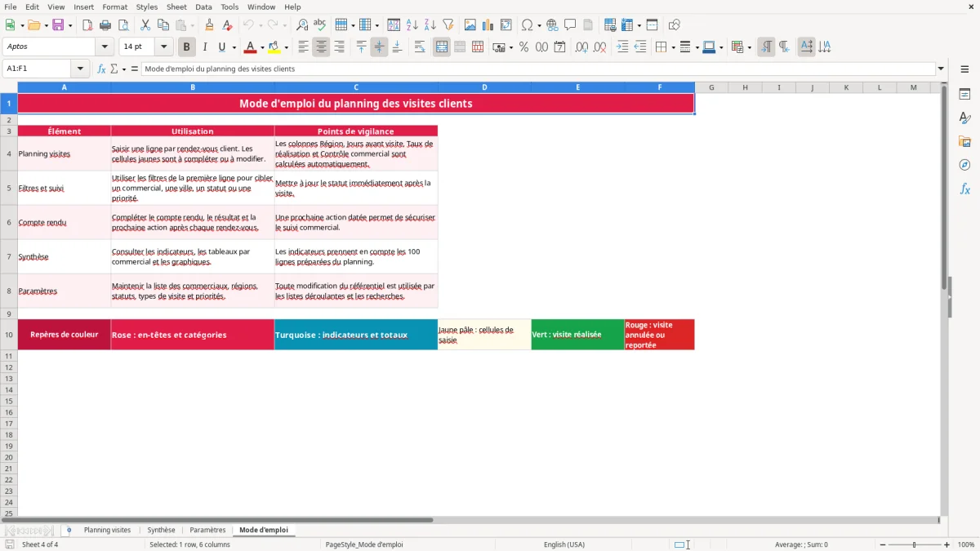980x551 pixels.
Task: Click the formula input line
Action: pos(538,69)
